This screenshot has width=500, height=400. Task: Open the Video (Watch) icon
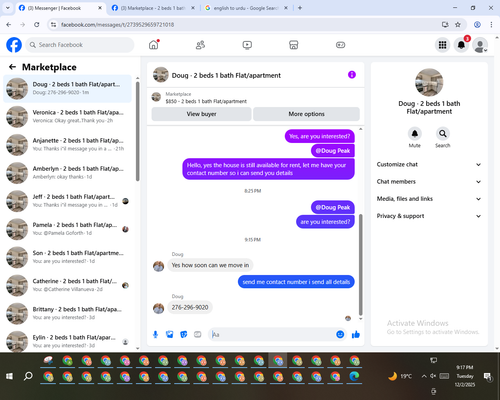(x=247, y=45)
